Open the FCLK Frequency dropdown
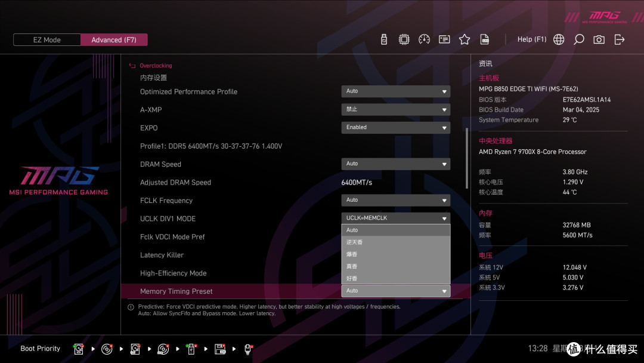Image resolution: width=644 pixels, height=363 pixels. [x=395, y=200]
